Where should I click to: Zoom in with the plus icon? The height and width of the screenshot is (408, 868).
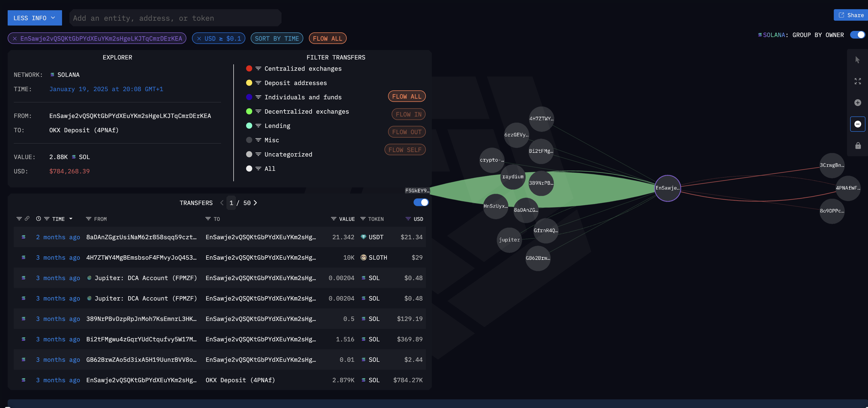click(858, 103)
